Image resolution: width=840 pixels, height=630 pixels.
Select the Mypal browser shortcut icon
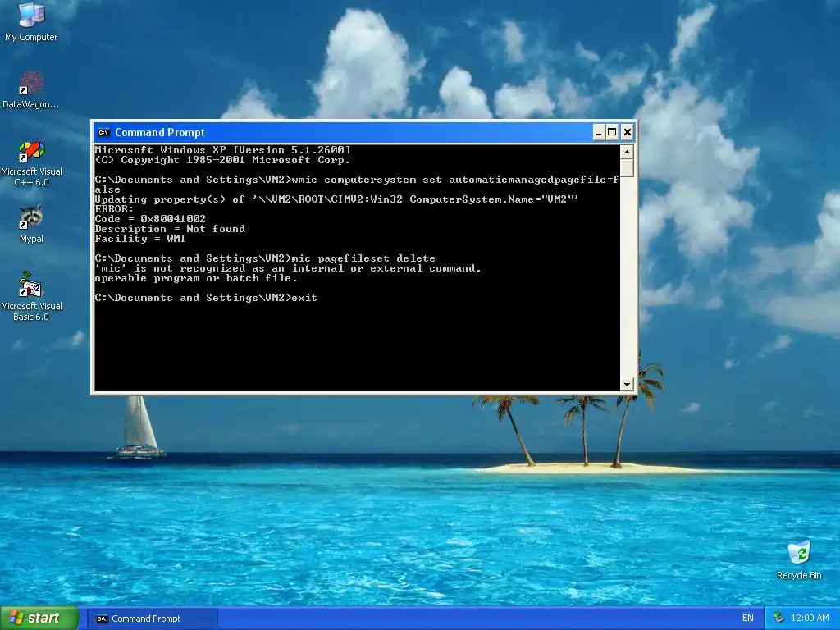click(31, 224)
